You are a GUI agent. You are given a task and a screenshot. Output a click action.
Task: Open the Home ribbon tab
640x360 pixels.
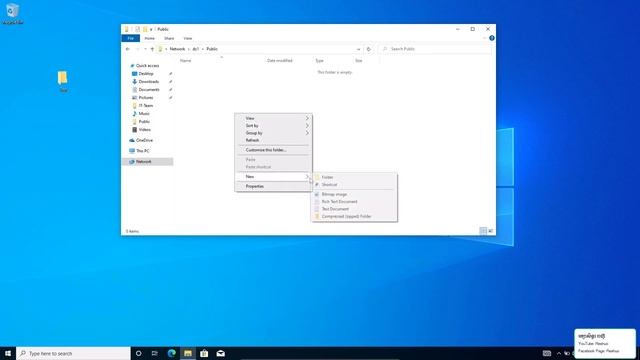(x=149, y=38)
